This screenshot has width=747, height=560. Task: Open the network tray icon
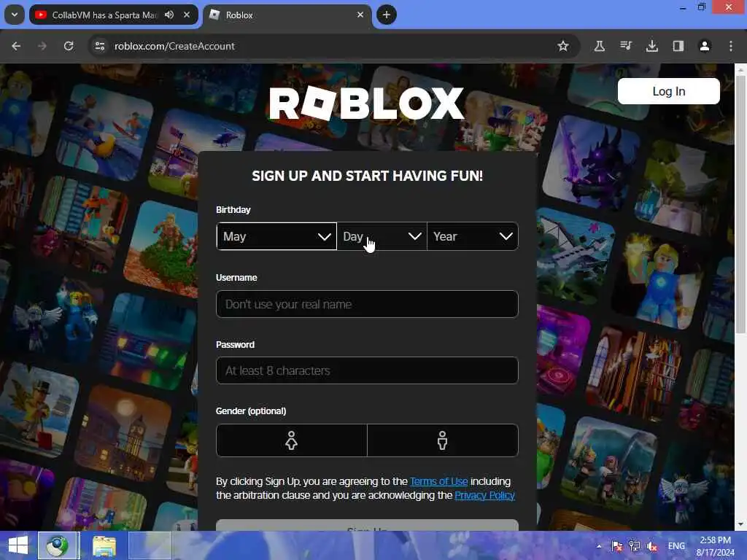634,546
